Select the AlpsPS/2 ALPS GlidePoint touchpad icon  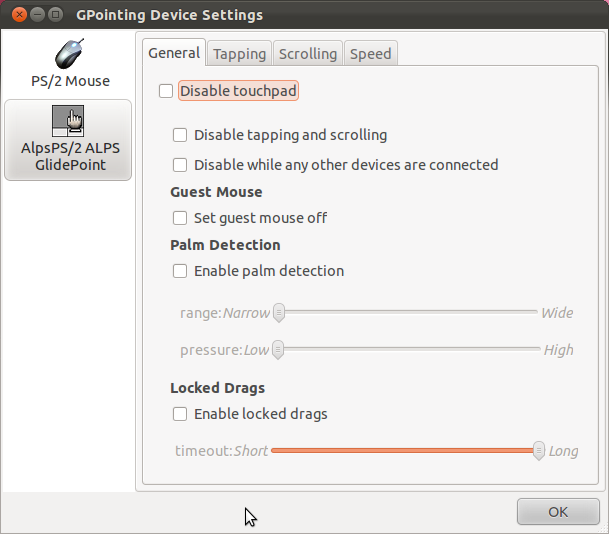click(68, 121)
